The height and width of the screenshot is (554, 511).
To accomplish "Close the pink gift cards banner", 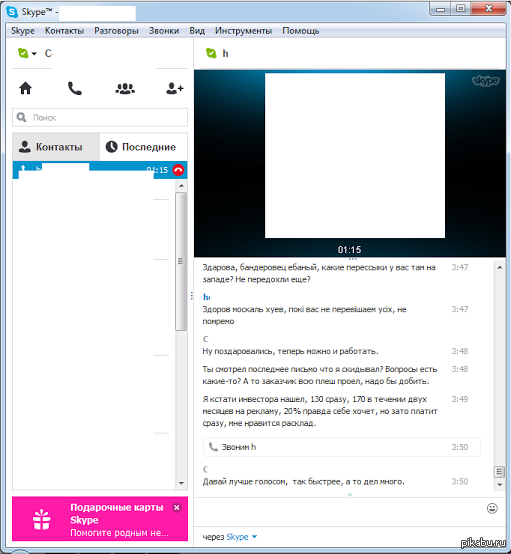I will [177, 507].
